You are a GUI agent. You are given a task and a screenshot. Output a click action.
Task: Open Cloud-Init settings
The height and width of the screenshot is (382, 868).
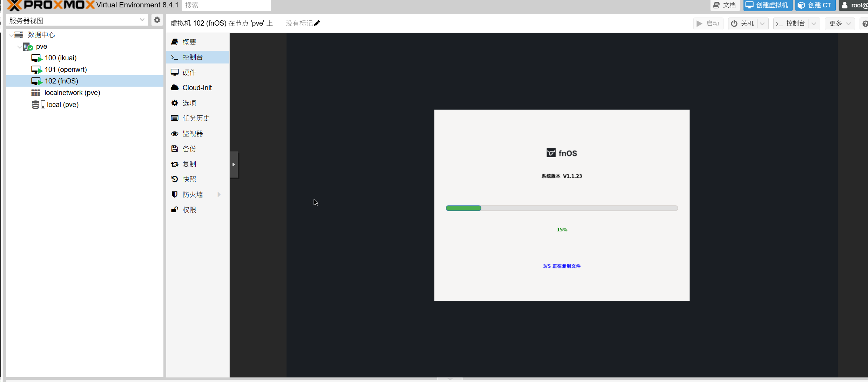tap(197, 88)
